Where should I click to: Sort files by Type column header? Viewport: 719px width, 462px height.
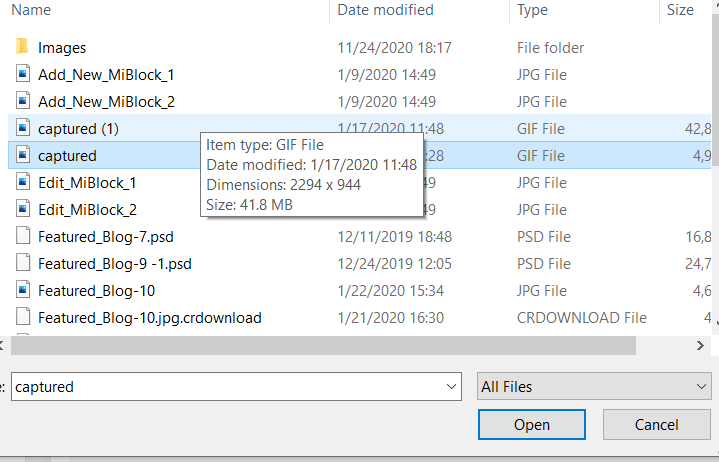(x=532, y=10)
